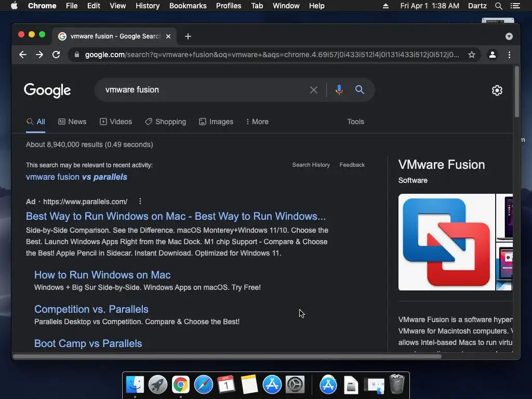
Task: Click the eject icon in menu bar
Action: coord(385,6)
